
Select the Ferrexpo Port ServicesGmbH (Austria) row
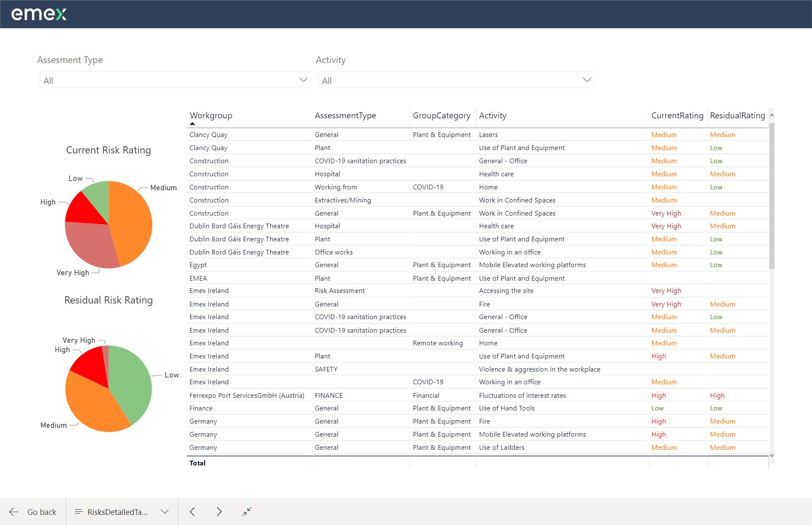[x=247, y=395]
